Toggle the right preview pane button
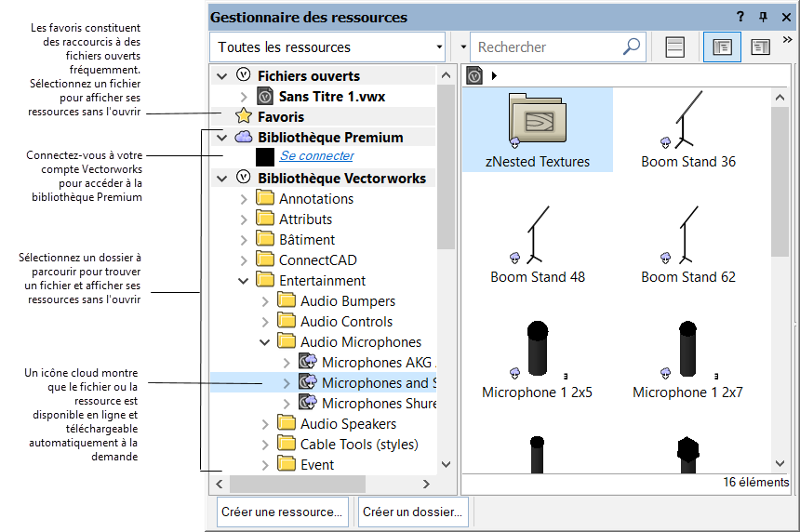Screen dimensions: 800x532 pos(760,47)
